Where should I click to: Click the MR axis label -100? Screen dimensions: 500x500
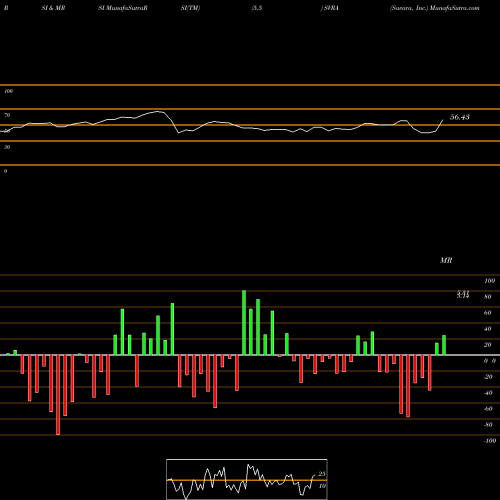(x=490, y=441)
